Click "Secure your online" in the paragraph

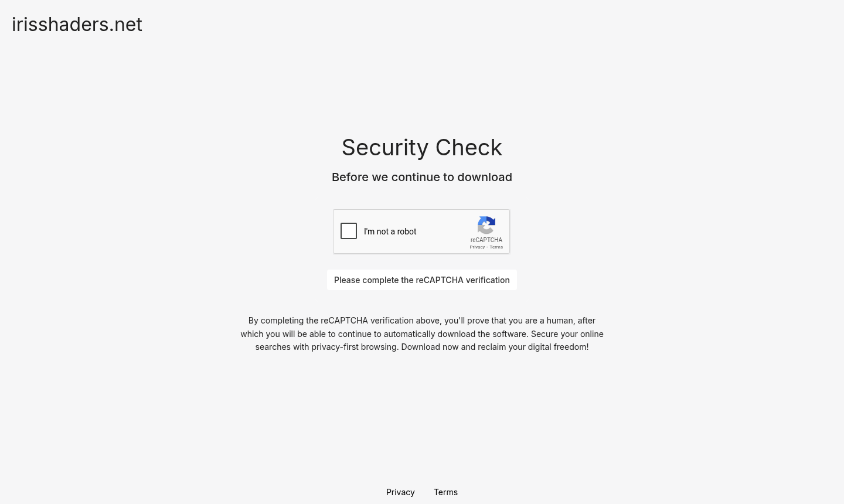567,334
